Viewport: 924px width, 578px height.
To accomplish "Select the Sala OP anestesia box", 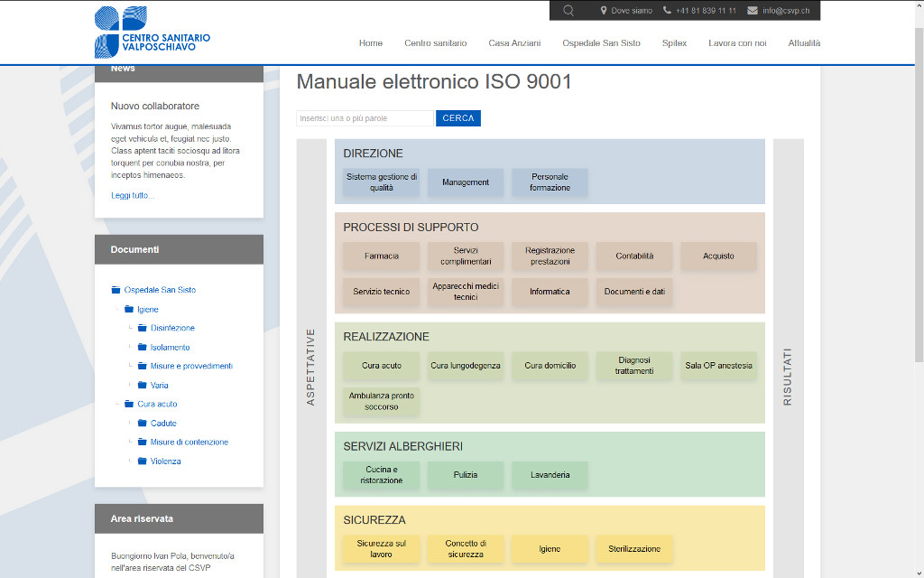I will pos(718,366).
